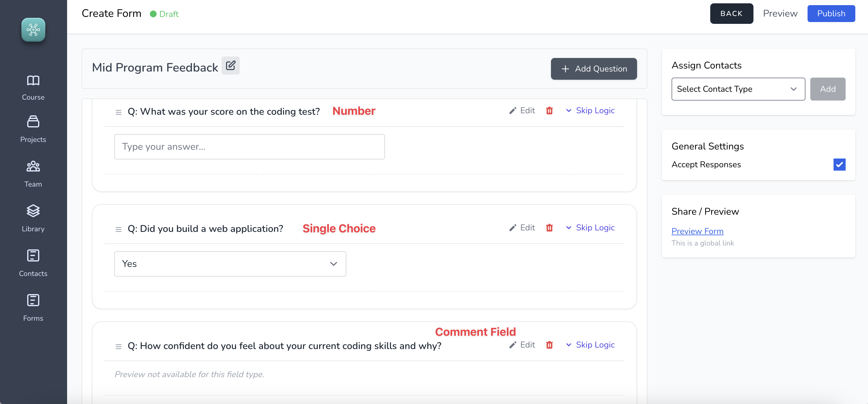Click the Add Question button
Screen dimensions: 868x404
click(594, 69)
